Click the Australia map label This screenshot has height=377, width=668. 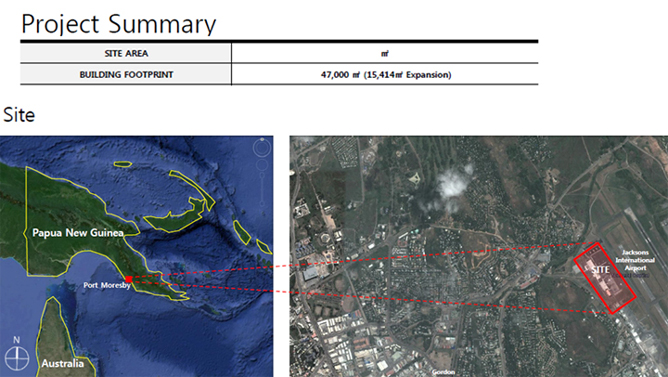63,363
